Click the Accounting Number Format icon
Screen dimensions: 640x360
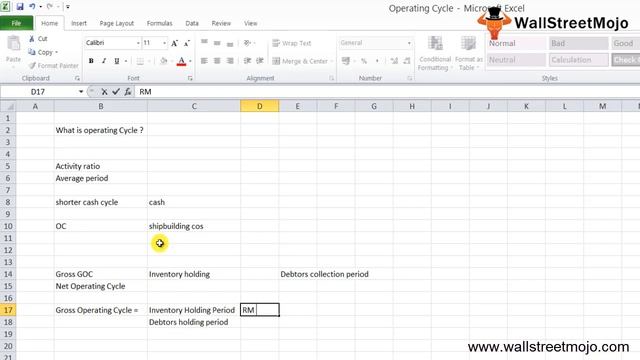pyautogui.click(x=346, y=61)
